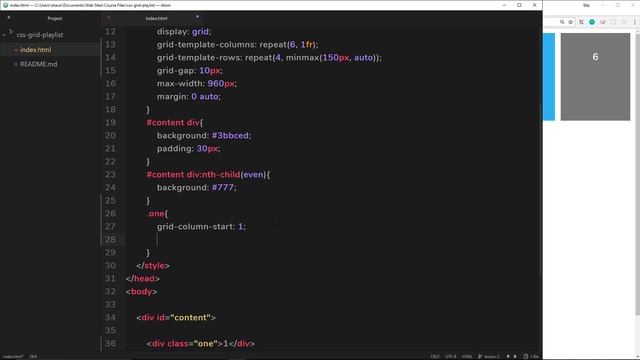Image resolution: width=640 pixels, height=360 pixels.
Task: Click the '<div id="content">' line
Action: (176, 318)
